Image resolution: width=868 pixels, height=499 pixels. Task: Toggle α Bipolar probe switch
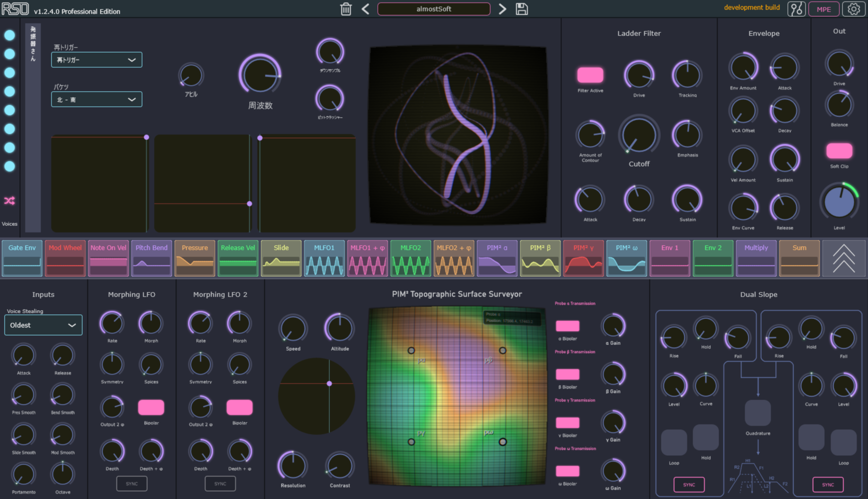click(x=568, y=326)
